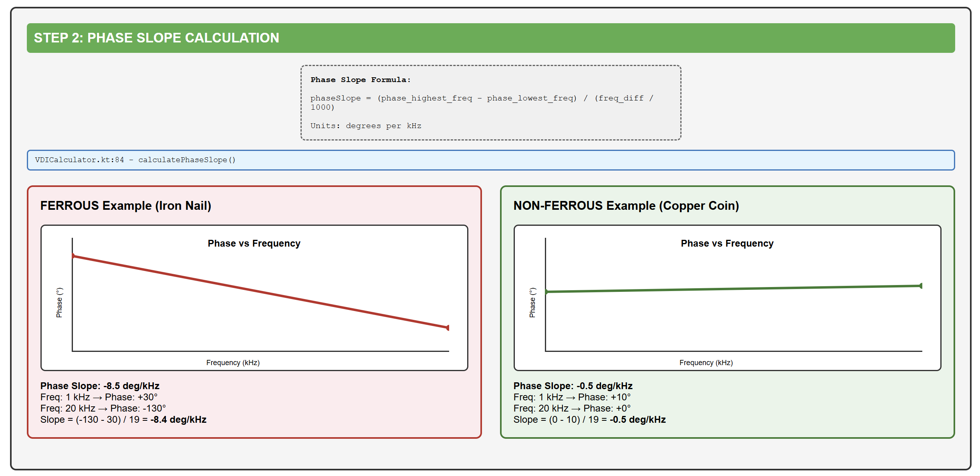The height and width of the screenshot is (476, 980).
Task: Click the ferrous chart's Phase (°) axis label
Action: pos(59,303)
